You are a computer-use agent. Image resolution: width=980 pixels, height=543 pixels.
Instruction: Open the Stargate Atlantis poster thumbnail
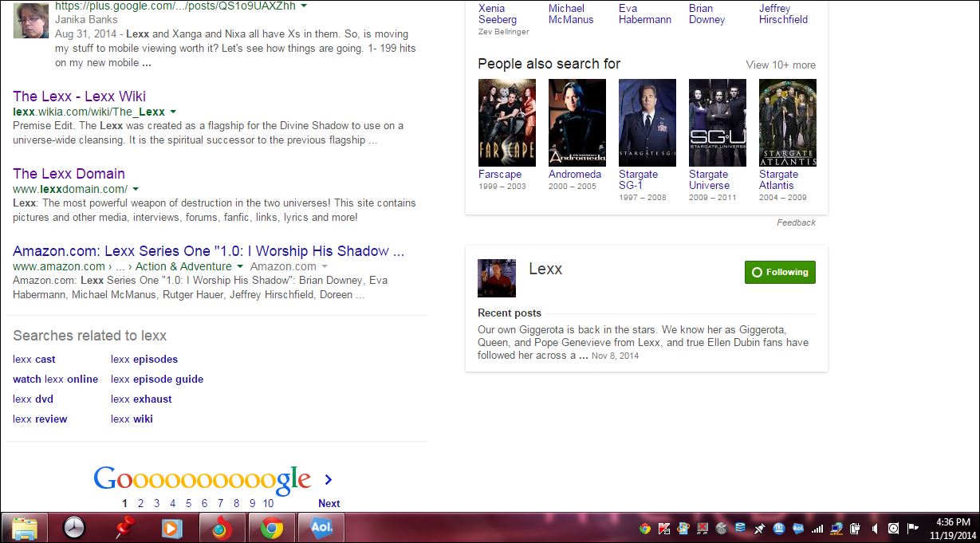[788, 123]
